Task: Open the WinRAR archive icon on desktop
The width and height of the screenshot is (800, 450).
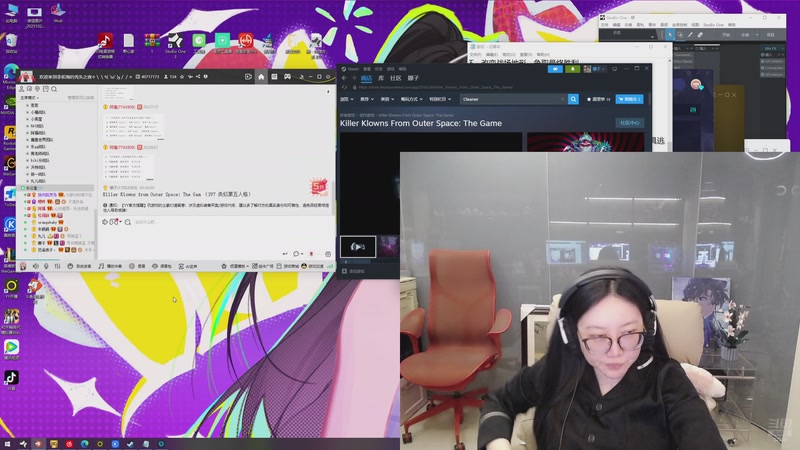Action: tap(152, 42)
